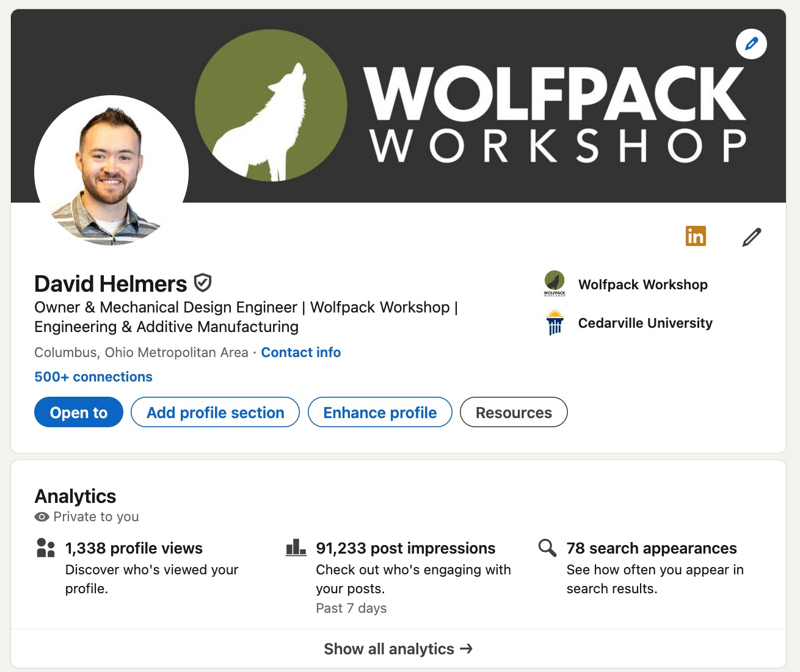Open the Cedarville University link
The image size is (800, 672).
coord(645,323)
